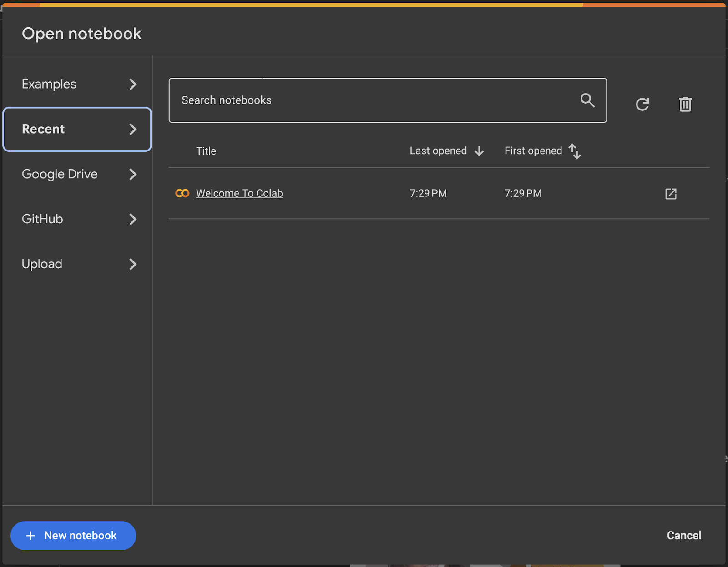Select the 7:29 PM Last opened cell

click(428, 193)
